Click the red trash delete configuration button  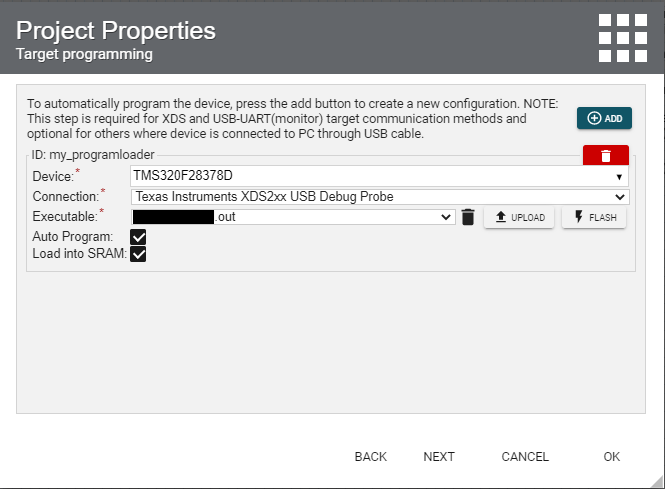(x=606, y=156)
